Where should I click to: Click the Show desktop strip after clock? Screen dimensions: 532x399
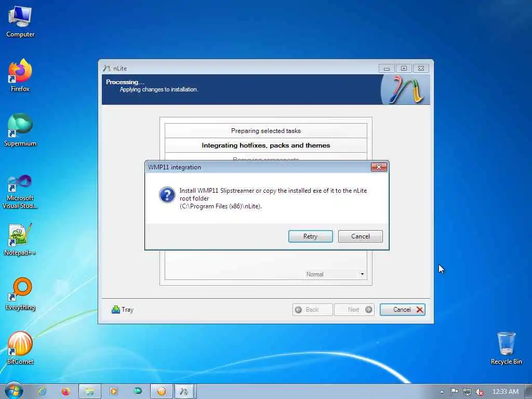[x=528, y=392]
